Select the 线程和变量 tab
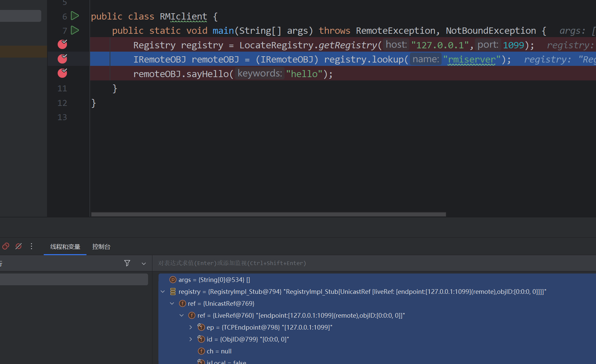 pyautogui.click(x=65, y=247)
